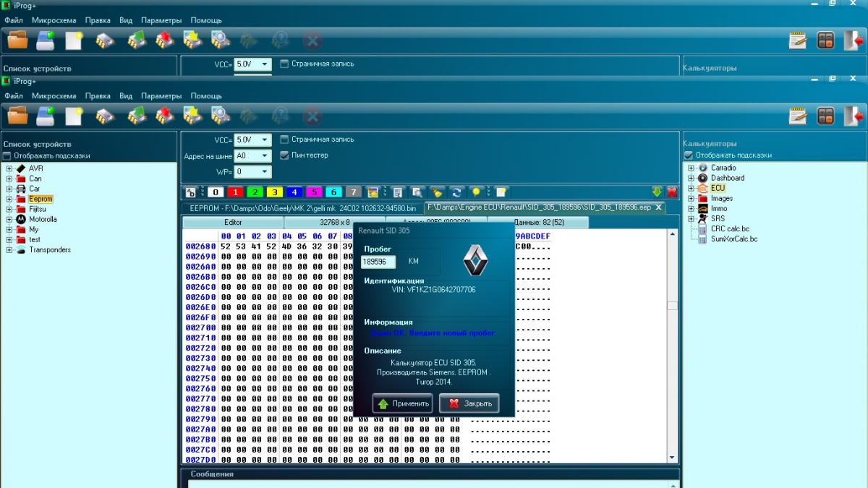Click the notepad icon in back iProg+ window

(x=798, y=40)
